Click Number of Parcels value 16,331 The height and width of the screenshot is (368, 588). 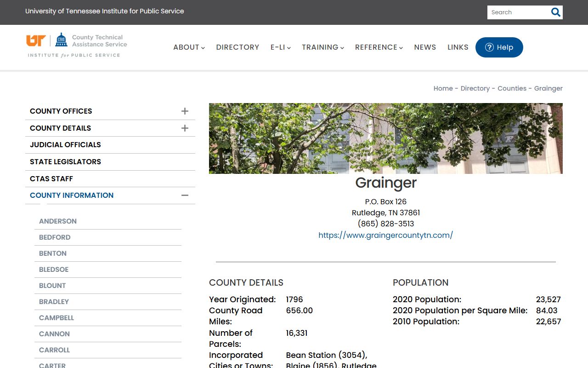click(x=297, y=333)
